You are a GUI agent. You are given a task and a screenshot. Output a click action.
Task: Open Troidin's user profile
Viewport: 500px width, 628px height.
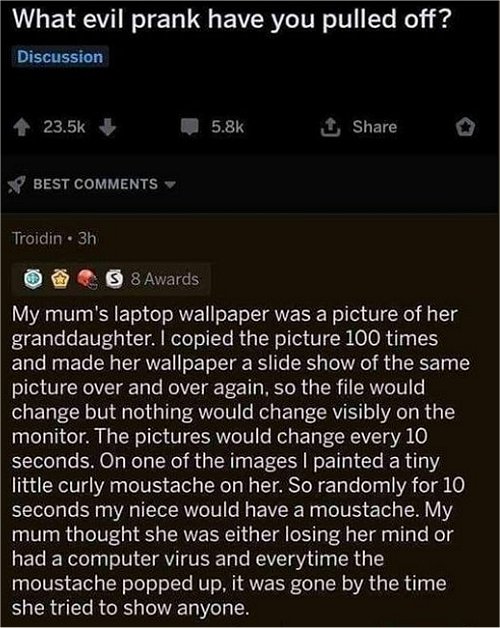pos(37,238)
